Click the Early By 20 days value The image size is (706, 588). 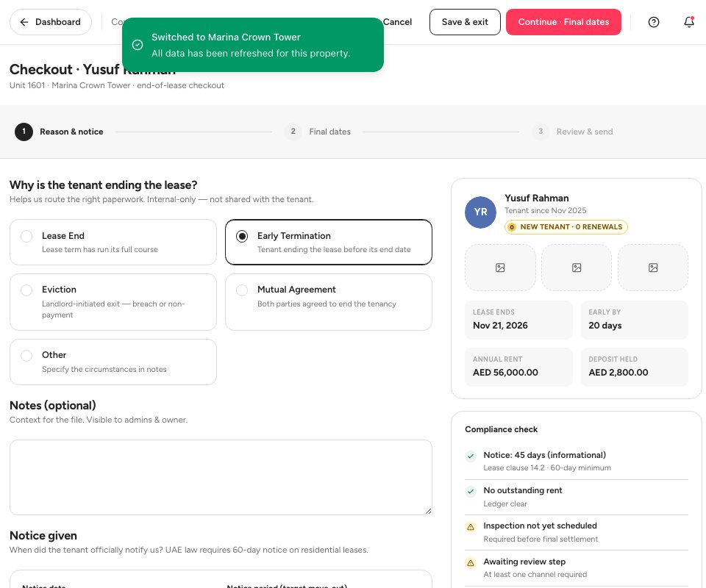click(605, 326)
